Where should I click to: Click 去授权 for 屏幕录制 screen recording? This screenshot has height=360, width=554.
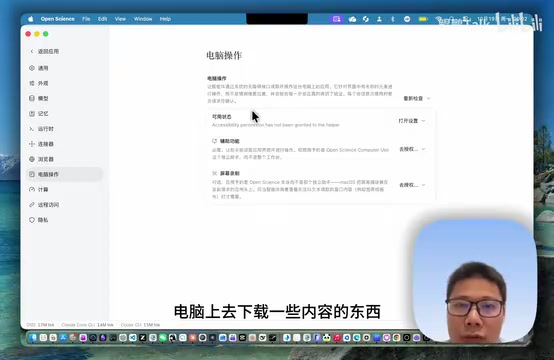point(408,185)
